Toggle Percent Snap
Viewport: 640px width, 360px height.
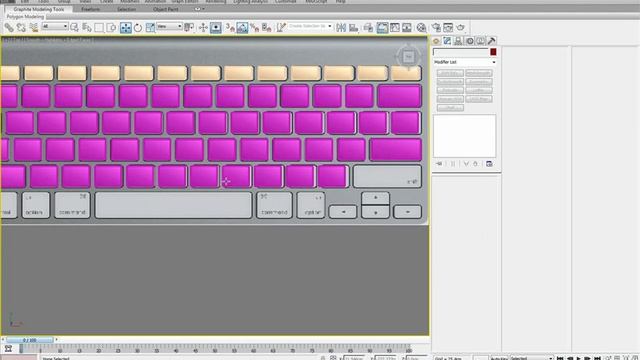click(254, 28)
